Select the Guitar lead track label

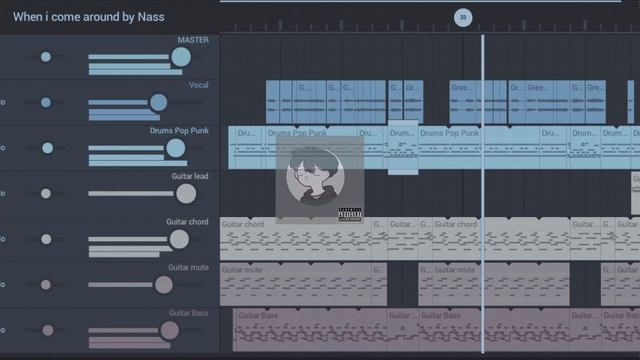point(190,176)
